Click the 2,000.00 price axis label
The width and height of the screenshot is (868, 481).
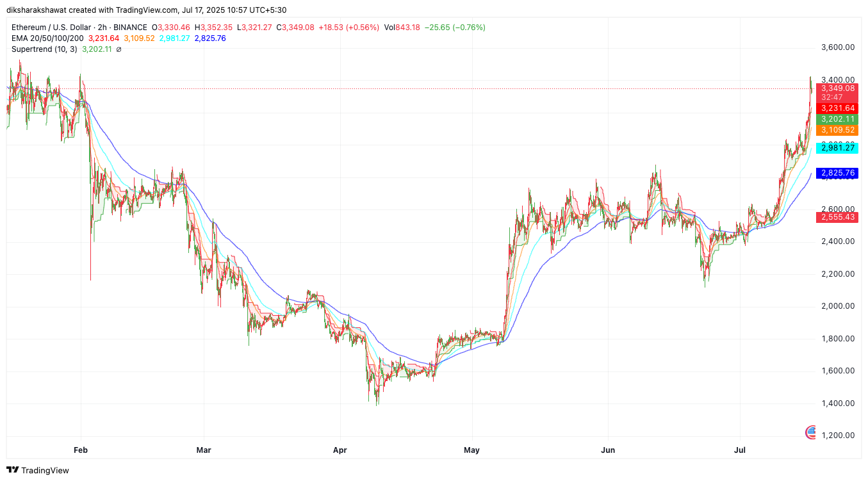pos(838,306)
